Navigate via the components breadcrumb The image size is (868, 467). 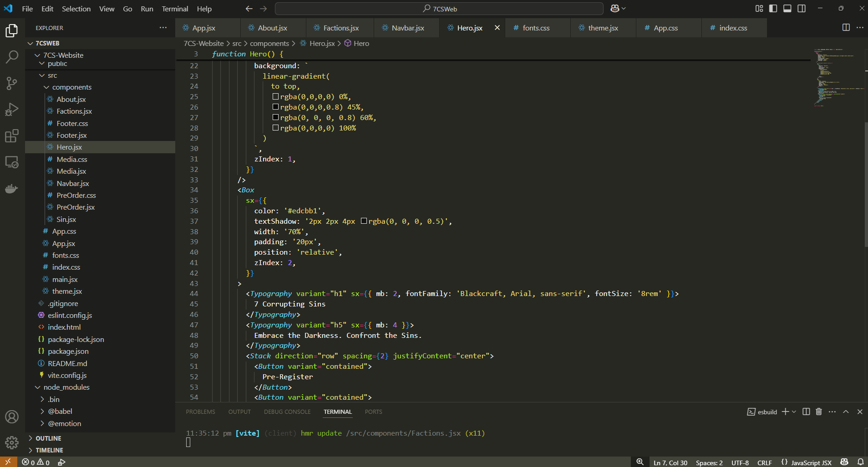(x=269, y=43)
